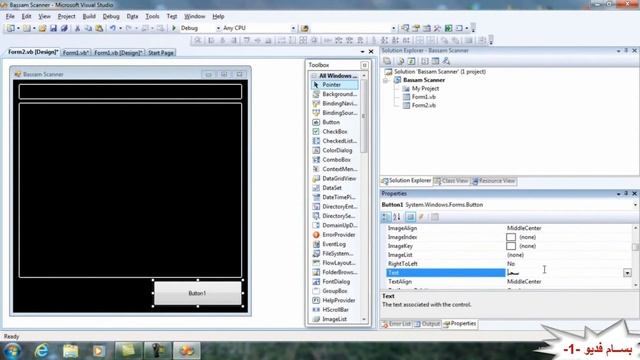Switch to Error List tab
Image resolution: width=640 pixels, height=360 pixels.
[x=396, y=324]
